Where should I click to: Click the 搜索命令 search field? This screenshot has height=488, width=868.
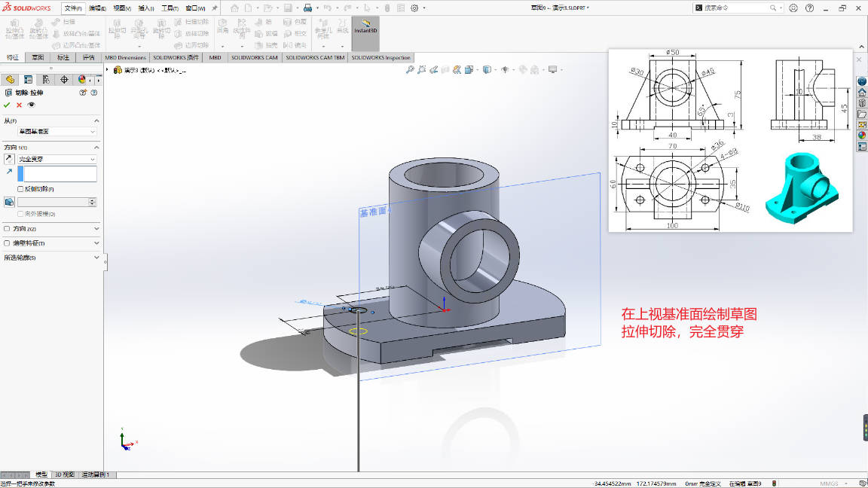point(735,8)
